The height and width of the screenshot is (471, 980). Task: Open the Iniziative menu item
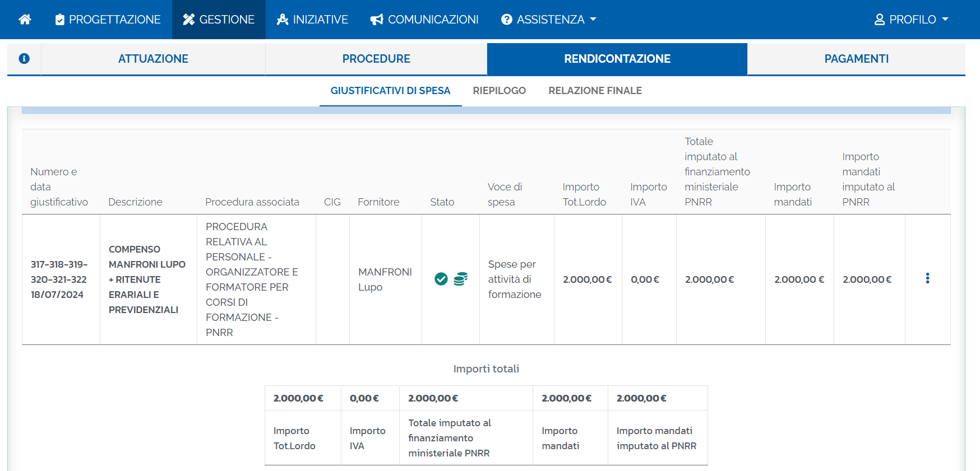tap(312, 20)
